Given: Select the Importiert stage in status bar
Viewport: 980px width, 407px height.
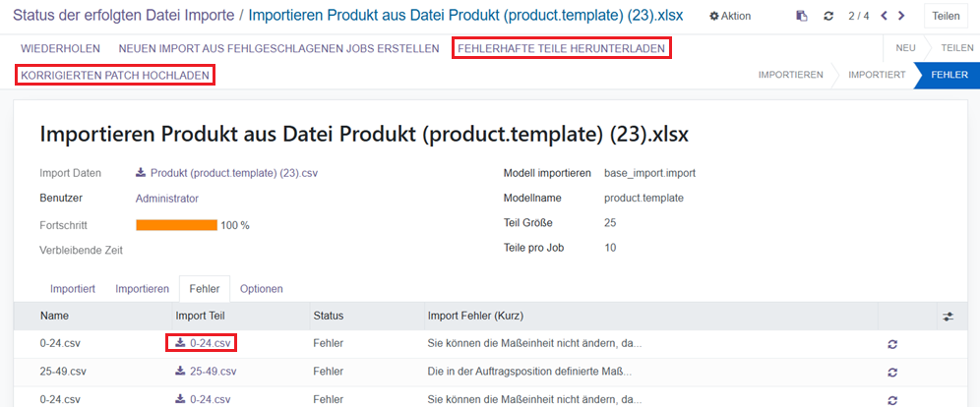Looking at the screenshot, I should (876, 75).
